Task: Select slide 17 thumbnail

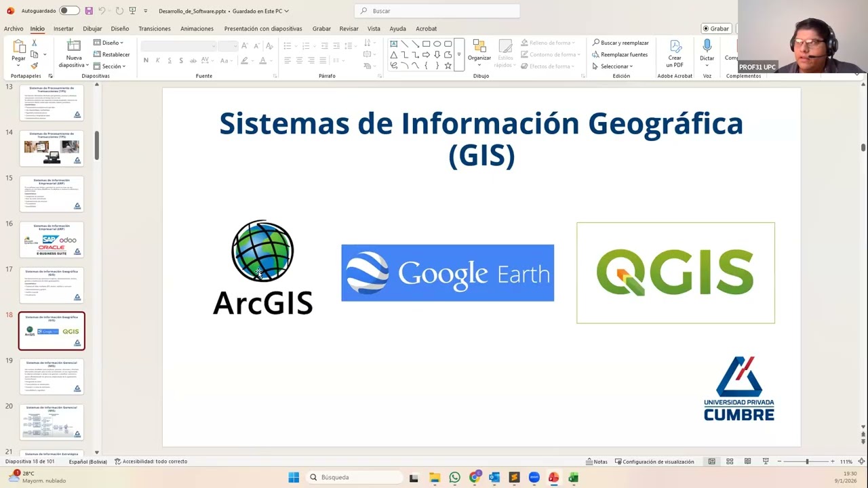Action: pyautogui.click(x=52, y=285)
